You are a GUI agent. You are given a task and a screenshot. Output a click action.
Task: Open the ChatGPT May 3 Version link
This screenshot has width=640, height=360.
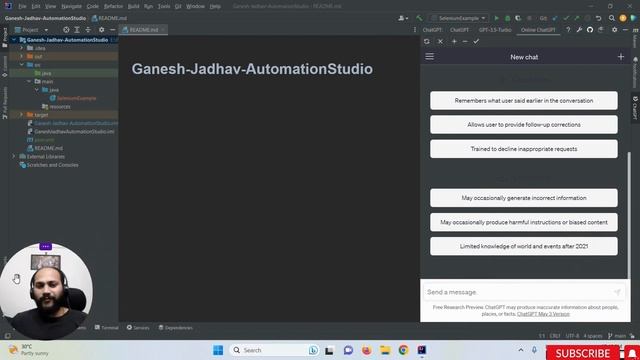pyautogui.click(x=543, y=314)
